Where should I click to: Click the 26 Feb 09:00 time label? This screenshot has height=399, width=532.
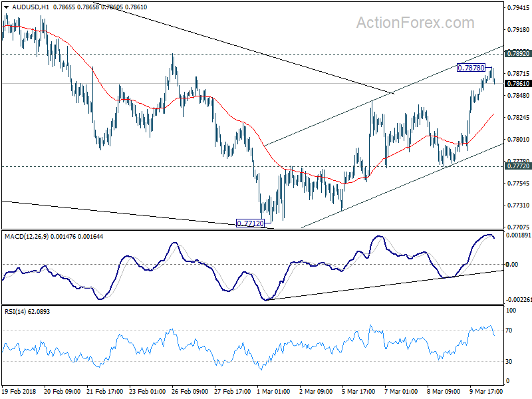click(x=190, y=391)
